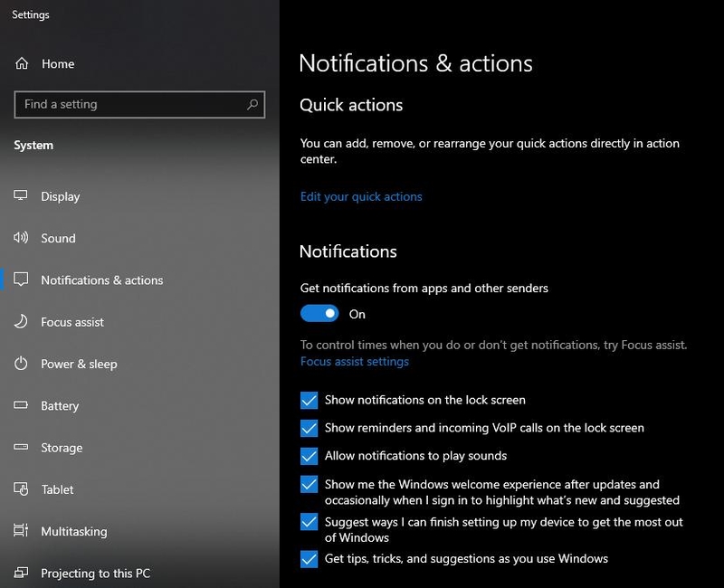Image resolution: width=724 pixels, height=588 pixels.
Task: Uncheck Show me the Windows welcome experience
Action: (x=309, y=484)
